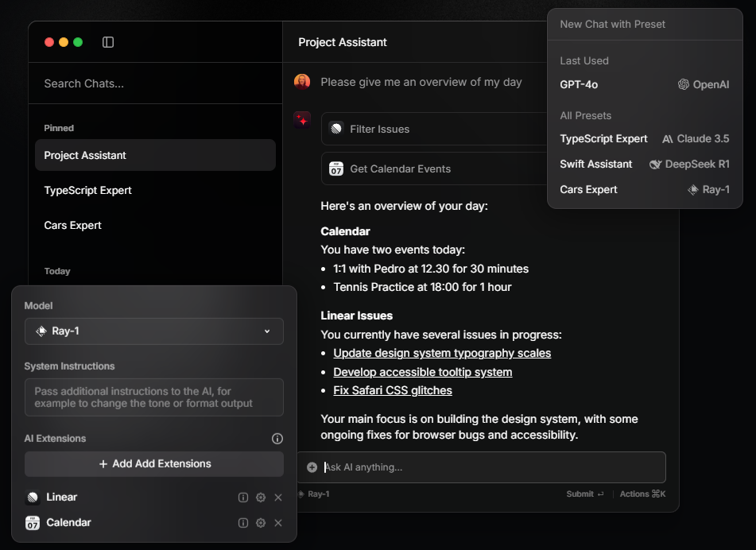Open the Ray-1 model dropdown
This screenshot has height=550, width=756.
pos(154,331)
